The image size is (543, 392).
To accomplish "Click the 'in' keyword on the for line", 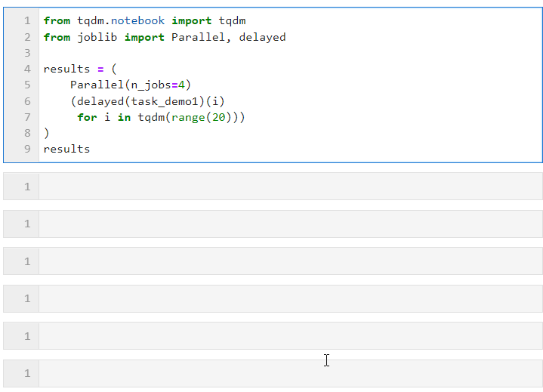I will tap(124, 117).
